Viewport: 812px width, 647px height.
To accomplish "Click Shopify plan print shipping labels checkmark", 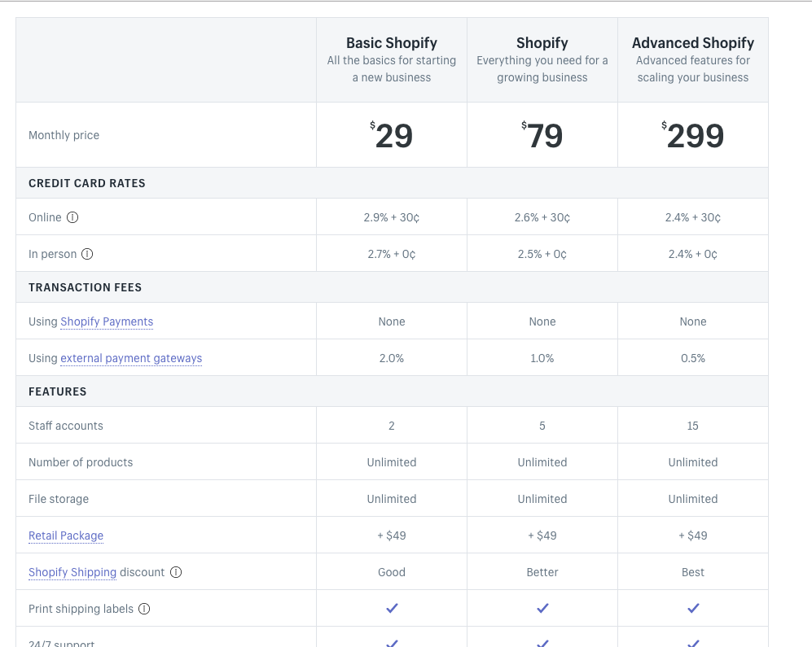I will coord(542,608).
